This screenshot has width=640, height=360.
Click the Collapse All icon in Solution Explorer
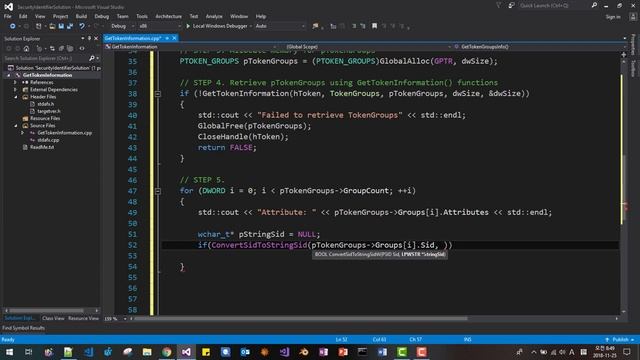pos(61,49)
